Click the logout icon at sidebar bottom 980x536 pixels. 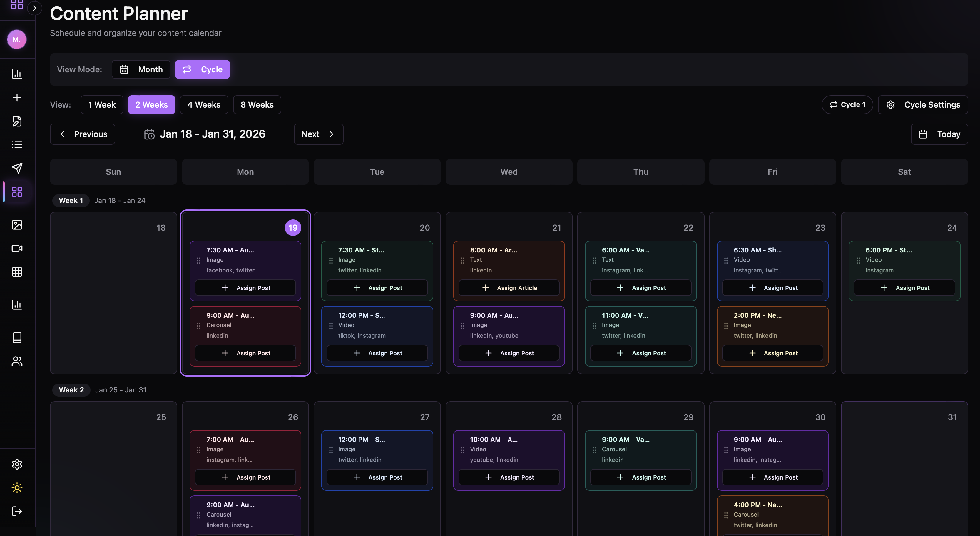click(17, 511)
